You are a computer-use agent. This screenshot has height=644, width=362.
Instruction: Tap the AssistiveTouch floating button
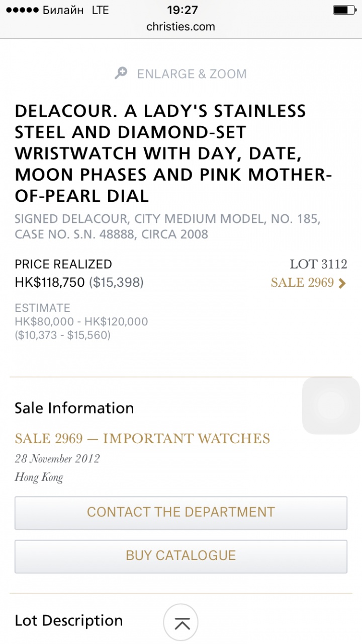click(x=331, y=406)
